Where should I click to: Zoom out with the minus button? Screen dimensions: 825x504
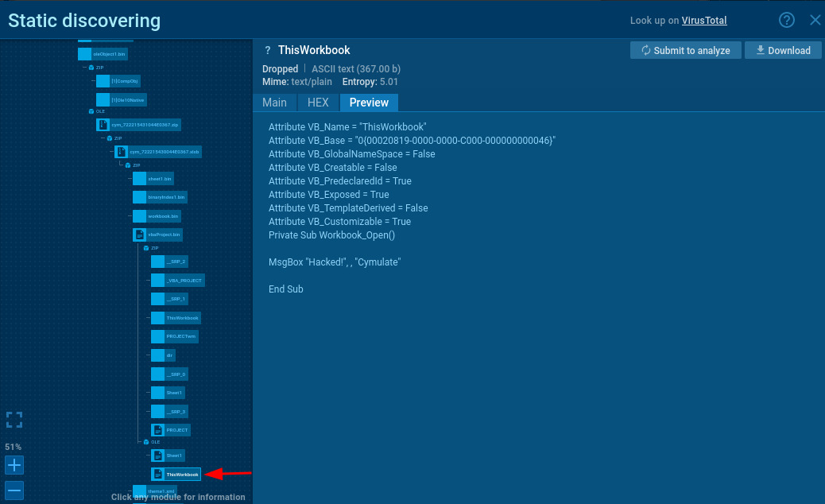14,490
